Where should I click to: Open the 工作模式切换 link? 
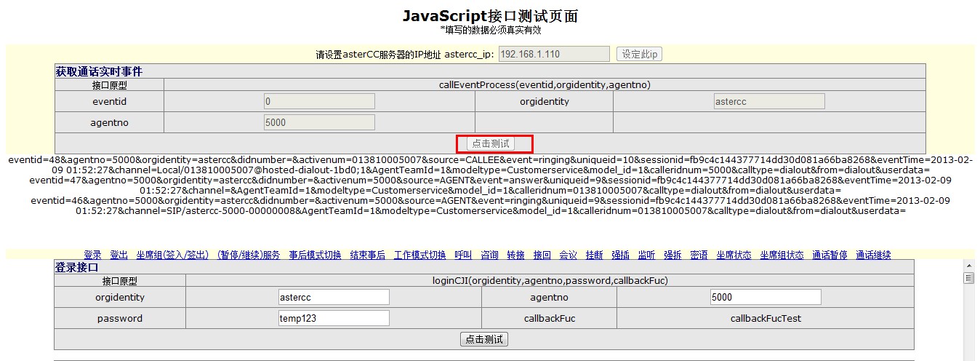[419, 255]
